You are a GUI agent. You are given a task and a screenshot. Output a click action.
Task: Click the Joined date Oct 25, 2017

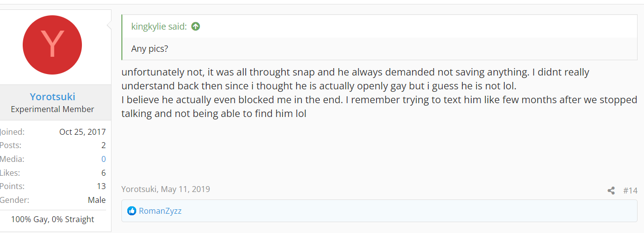click(x=82, y=132)
